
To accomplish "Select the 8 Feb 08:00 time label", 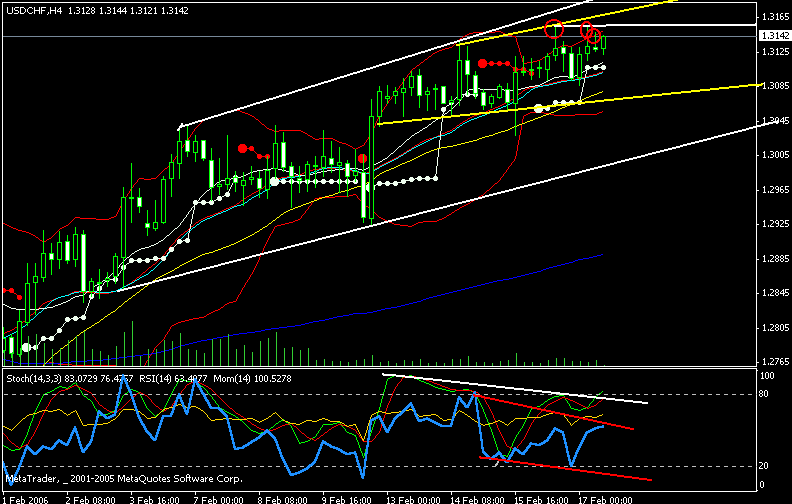I will 283,499.
